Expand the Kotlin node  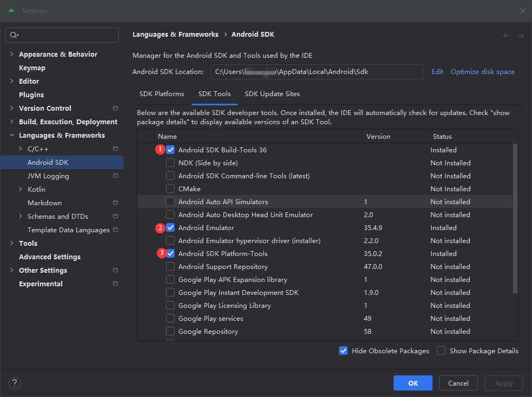(x=21, y=189)
